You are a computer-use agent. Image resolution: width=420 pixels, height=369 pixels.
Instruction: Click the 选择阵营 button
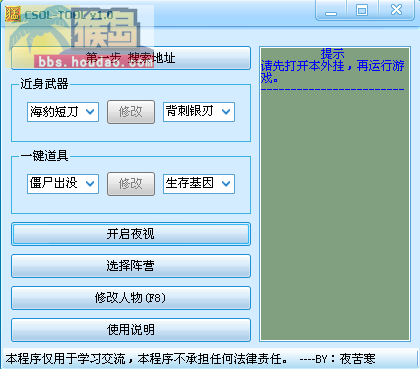[131, 266]
